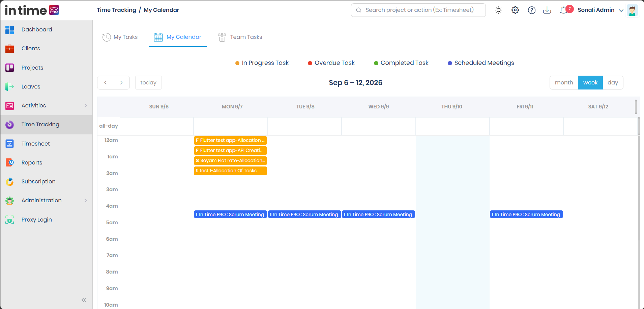The height and width of the screenshot is (309, 644).
Task: Click the Projects sidebar icon
Action: tap(9, 68)
